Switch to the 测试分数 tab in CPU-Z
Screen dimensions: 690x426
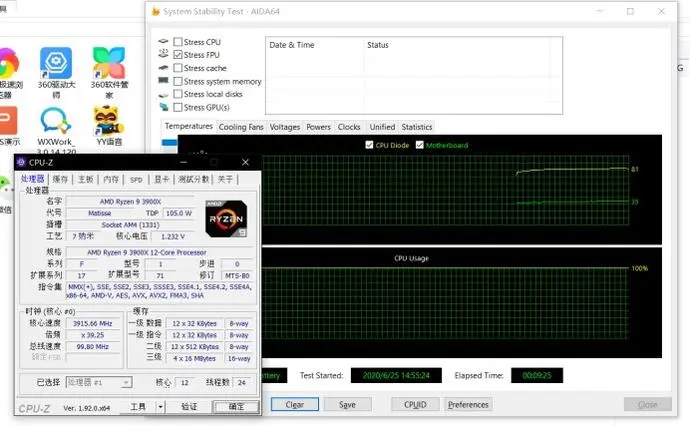194,179
